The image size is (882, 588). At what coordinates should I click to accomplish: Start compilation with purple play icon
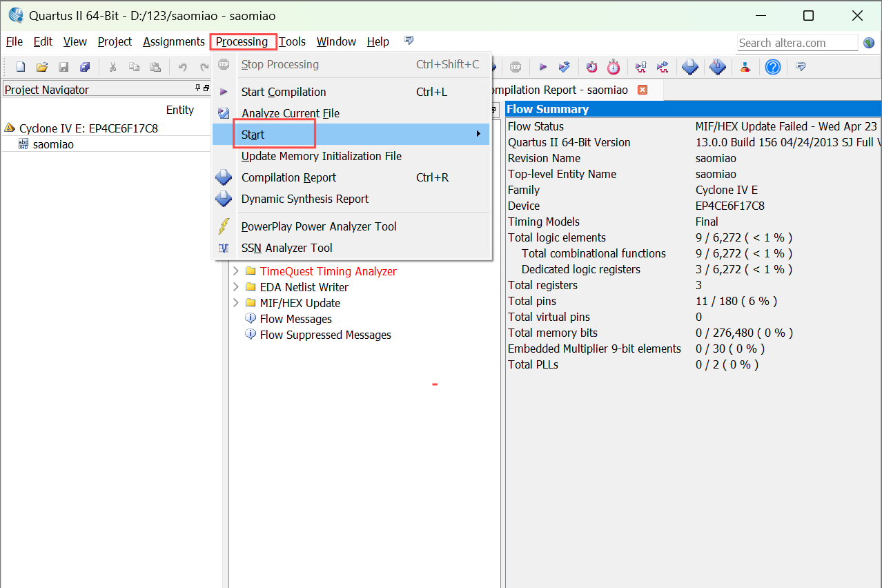[543, 67]
